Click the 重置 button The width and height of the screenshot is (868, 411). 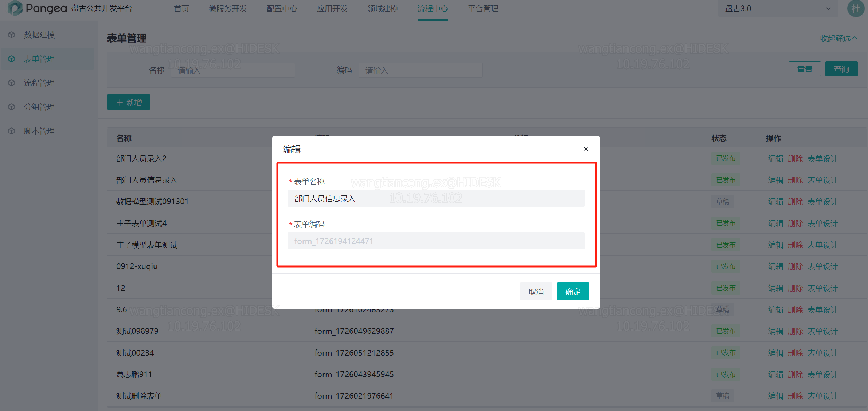point(805,69)
